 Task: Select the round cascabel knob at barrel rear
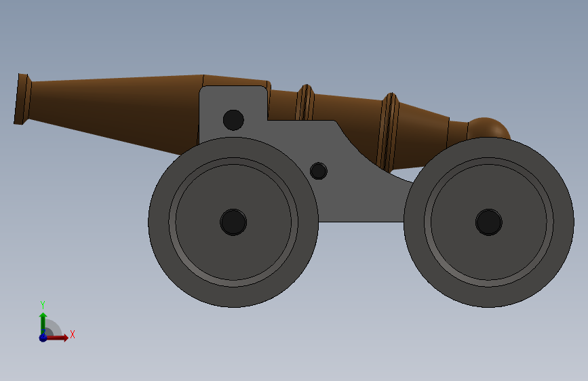(x=489, y=128)
